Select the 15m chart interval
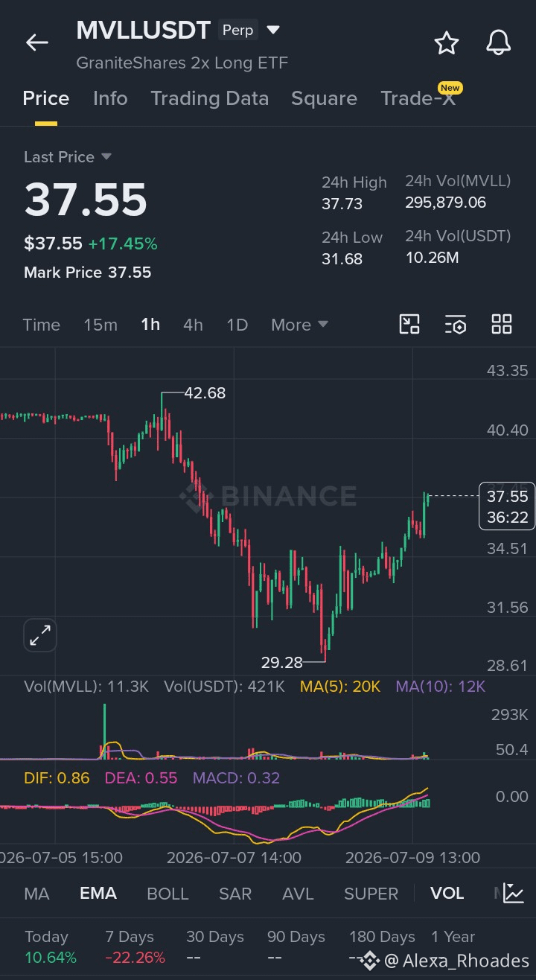The height and width of the screenshot is (980, 536). click(x=100, y=325)
